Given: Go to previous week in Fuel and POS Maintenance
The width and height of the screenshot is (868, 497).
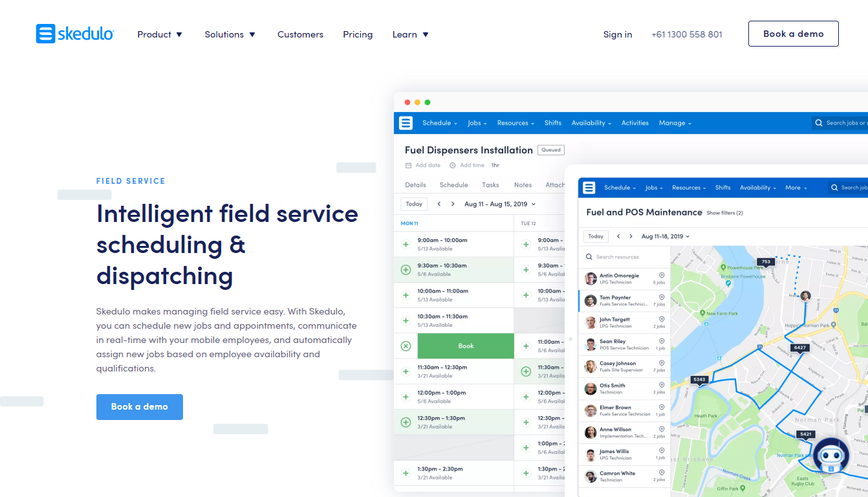Looking at the screenshot, I should (x=618, y=237).
